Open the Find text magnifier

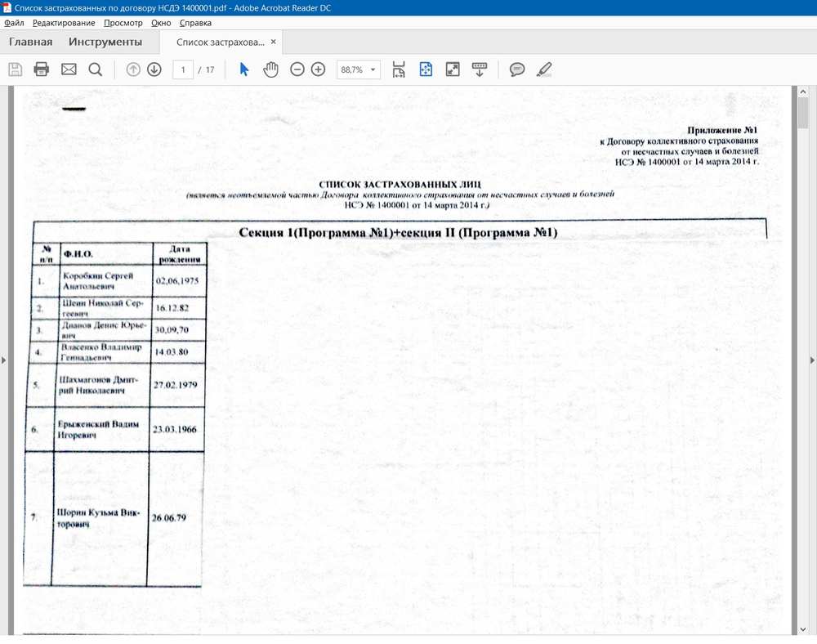click(x=96, y=69)
